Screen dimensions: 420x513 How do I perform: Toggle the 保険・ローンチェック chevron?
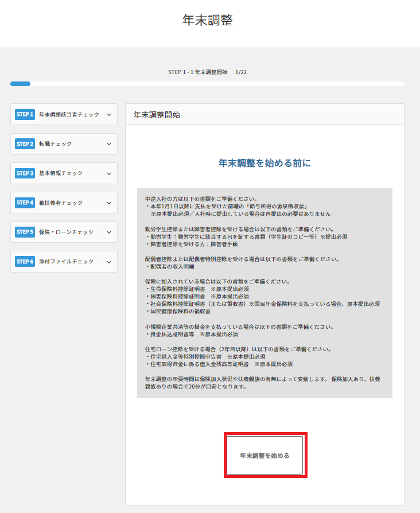109,232
